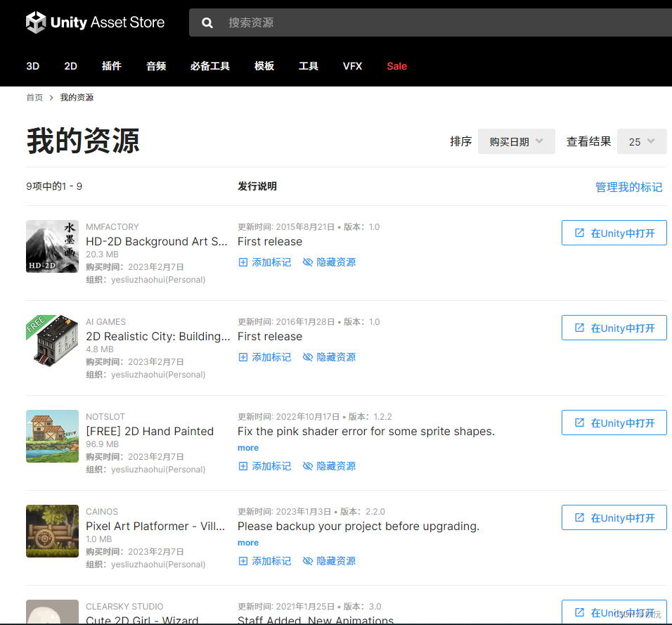672x625 pixels.
Task: Open the VFX category menu
Action: 352,66
